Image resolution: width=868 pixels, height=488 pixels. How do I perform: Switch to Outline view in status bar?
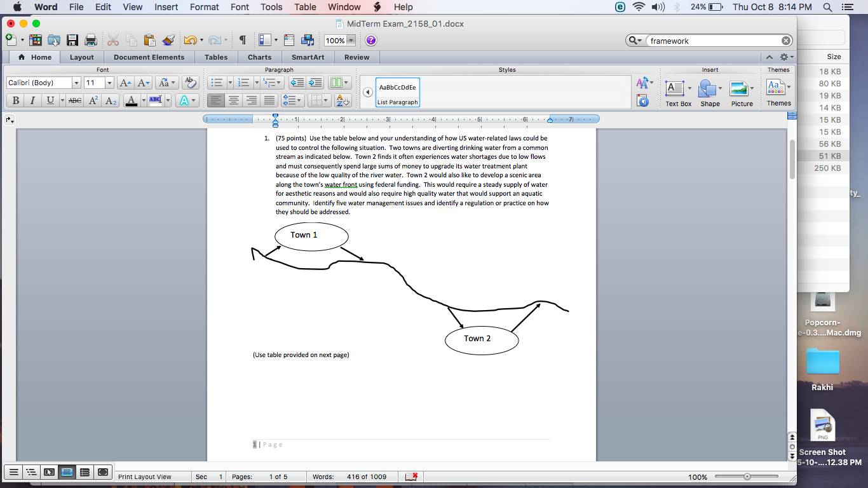click(30, 472)
